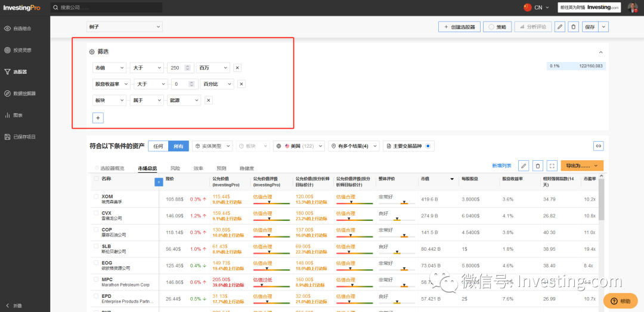Check the COP row checkbox
The image size is (644, 312).
coord(96,230)
